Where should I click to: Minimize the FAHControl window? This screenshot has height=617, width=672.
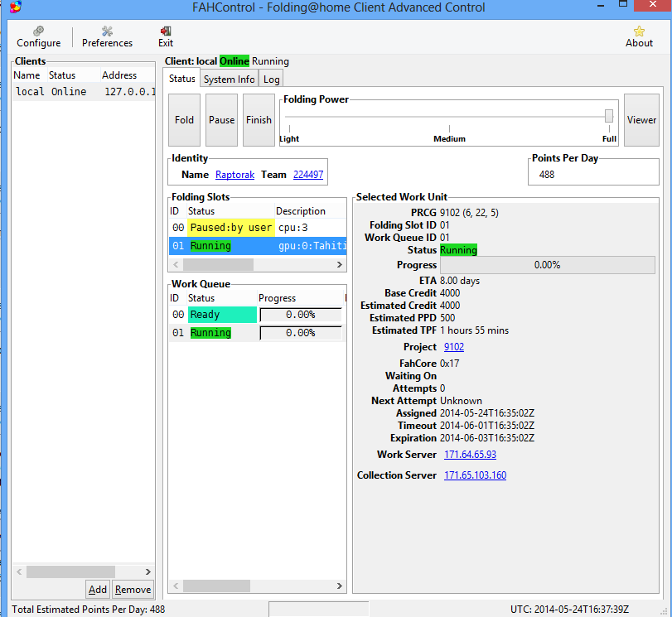601,6
